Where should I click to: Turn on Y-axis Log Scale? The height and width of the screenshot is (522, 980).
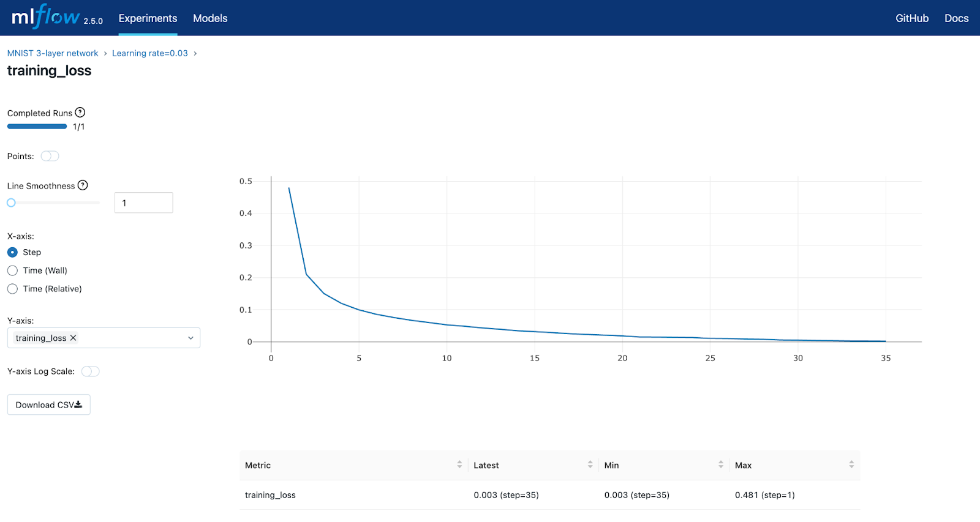tap(90, 371)
